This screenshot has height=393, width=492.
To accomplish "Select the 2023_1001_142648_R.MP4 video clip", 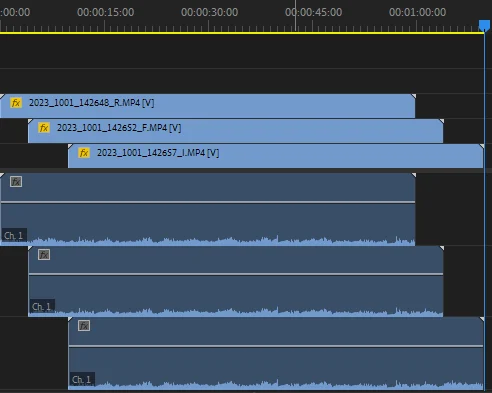I will pyautogui.click(x=208, y=106).
